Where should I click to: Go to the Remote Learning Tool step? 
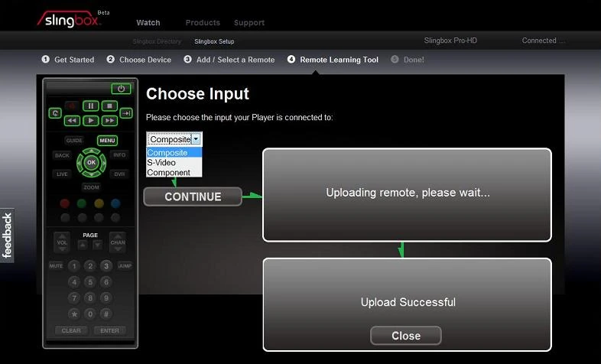pyautogui.click(x=333, y=60)
